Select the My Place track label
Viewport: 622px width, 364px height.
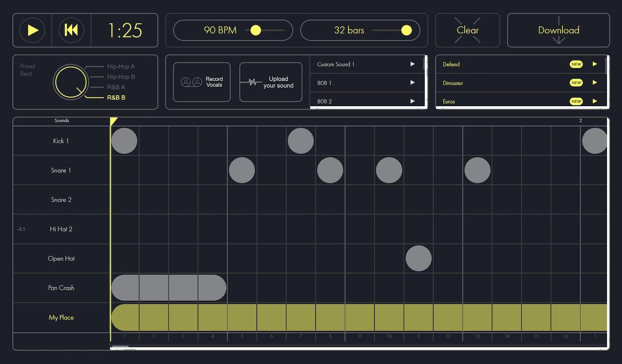click(x=61, y=317)
